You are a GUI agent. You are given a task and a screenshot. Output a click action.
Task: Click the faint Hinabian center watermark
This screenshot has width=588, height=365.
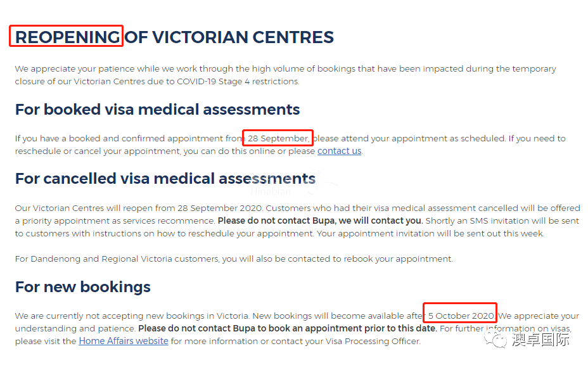point(271,191)
